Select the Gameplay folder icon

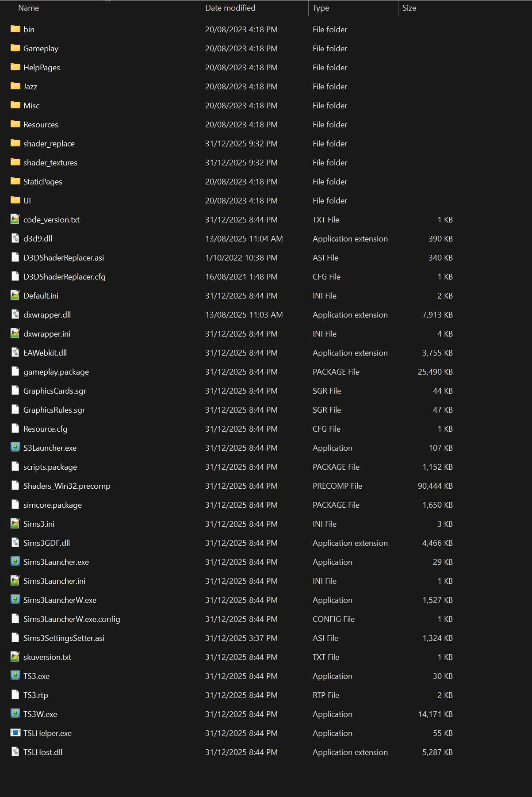click(x=15, y=48)
